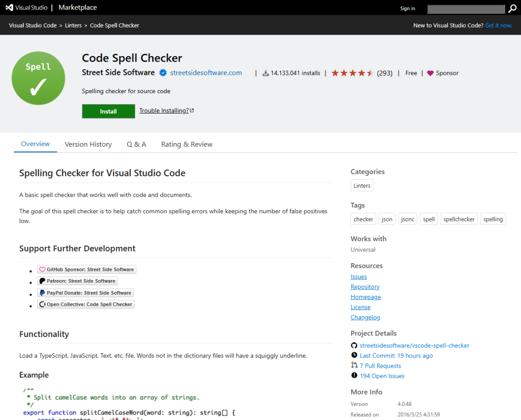Open the Rating & Review tab
The height and width of the screenshot is (420, 521).
pos(187,144)
